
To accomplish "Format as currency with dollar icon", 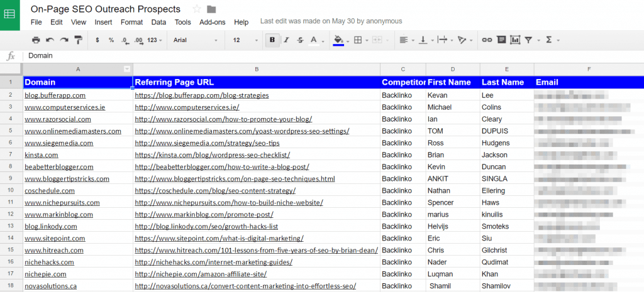I will 97,40.
